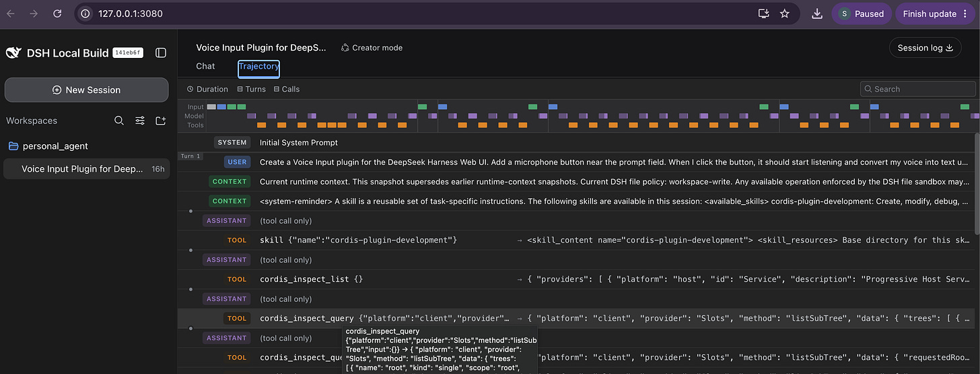980x374 pixels.
Task: Open workspace filter sliders icon
Action: [140, 121]
